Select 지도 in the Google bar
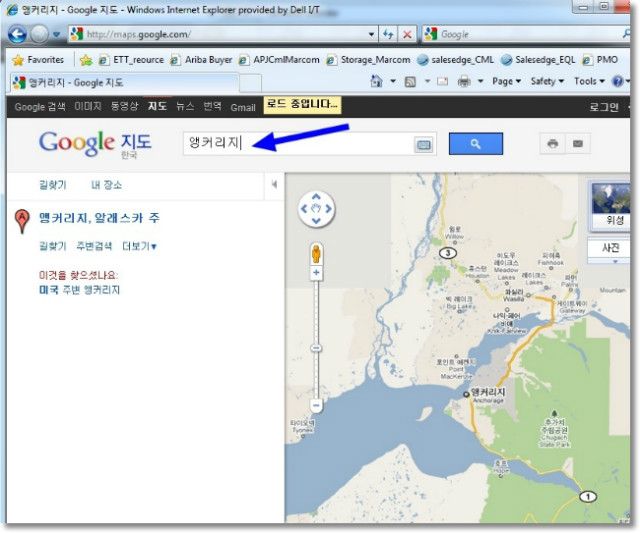 point(157,107)
